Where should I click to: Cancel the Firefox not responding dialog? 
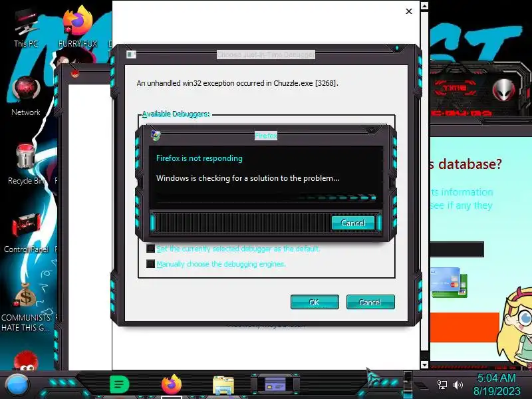(353, 223)
